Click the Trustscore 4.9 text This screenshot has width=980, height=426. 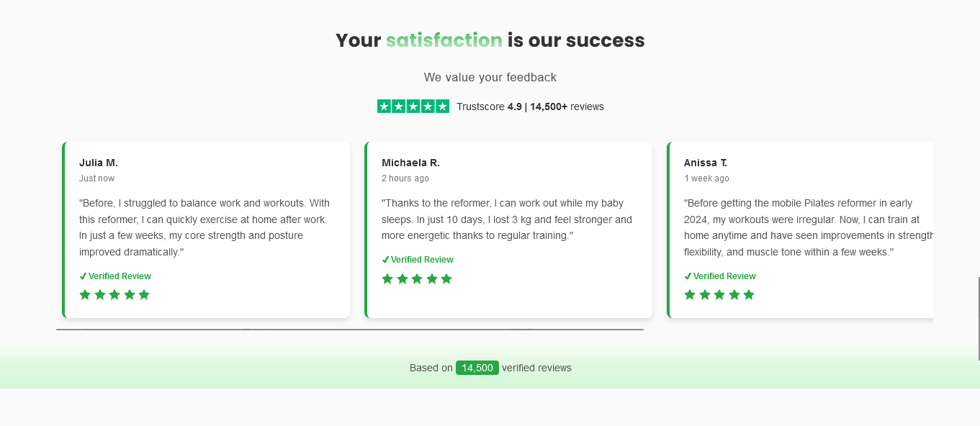[489, 106]
